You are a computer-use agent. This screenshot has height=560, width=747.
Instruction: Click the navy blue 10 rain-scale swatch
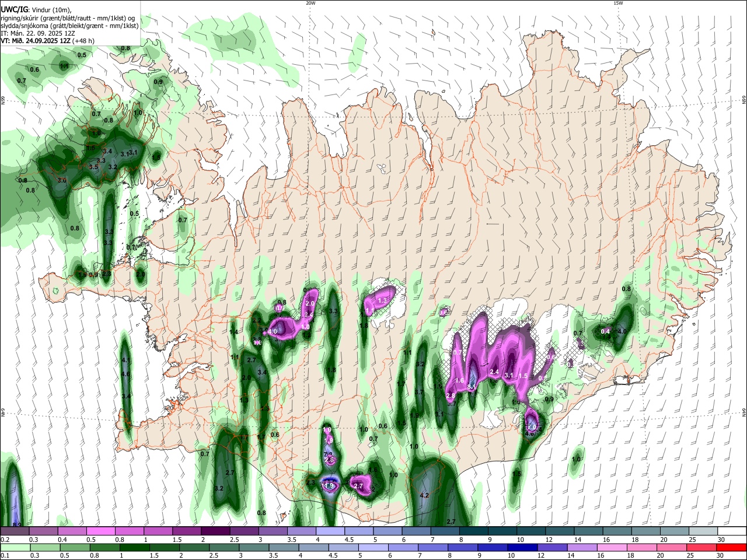pyautogui.click(x=521, y=547)
